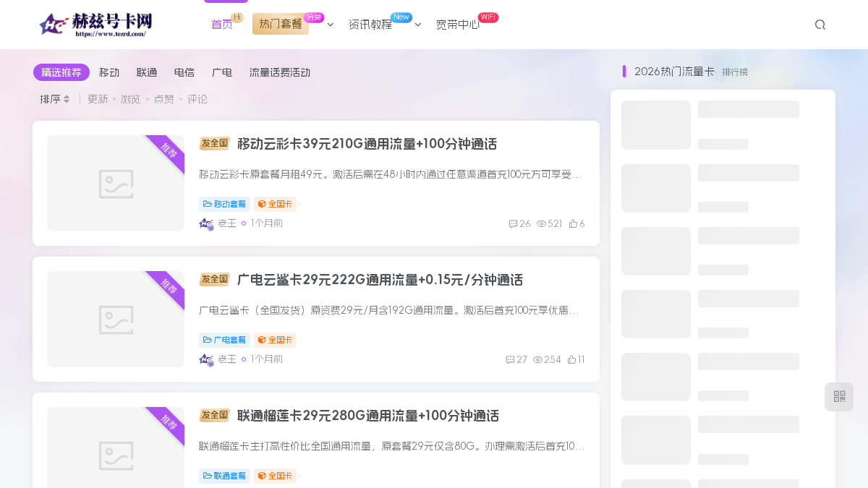The width and height of the screenshot is (868, 488).
Task: Click the 广电套餐 category tag
Action: coord(224,340)
